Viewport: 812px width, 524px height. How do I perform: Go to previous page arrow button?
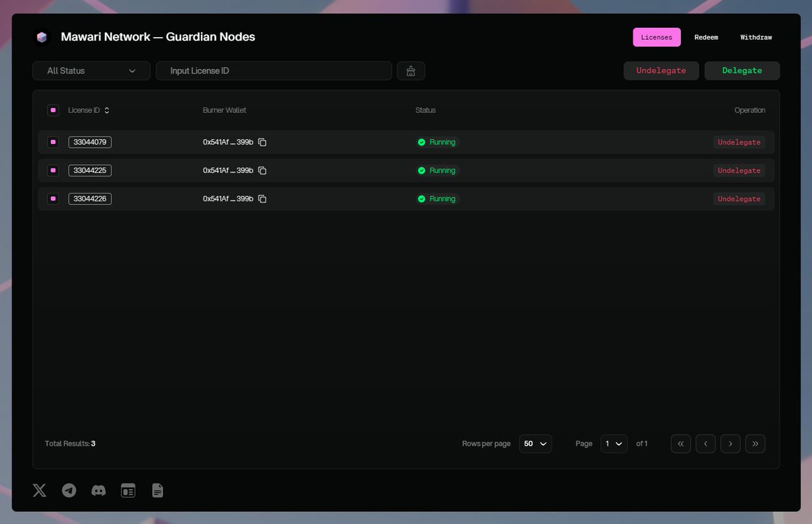pos(706,444)
